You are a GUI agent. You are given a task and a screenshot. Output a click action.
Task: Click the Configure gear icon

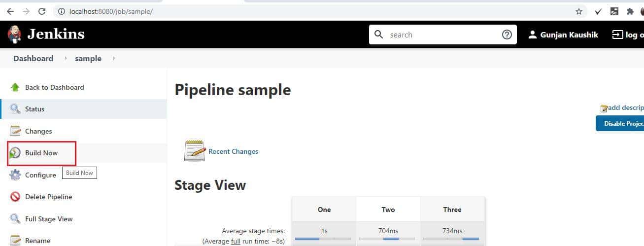tap(15, 175)
